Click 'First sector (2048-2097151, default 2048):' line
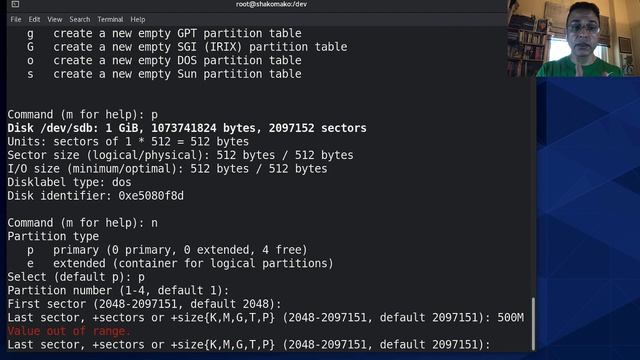The image size is (640, 360). point(144,304)
